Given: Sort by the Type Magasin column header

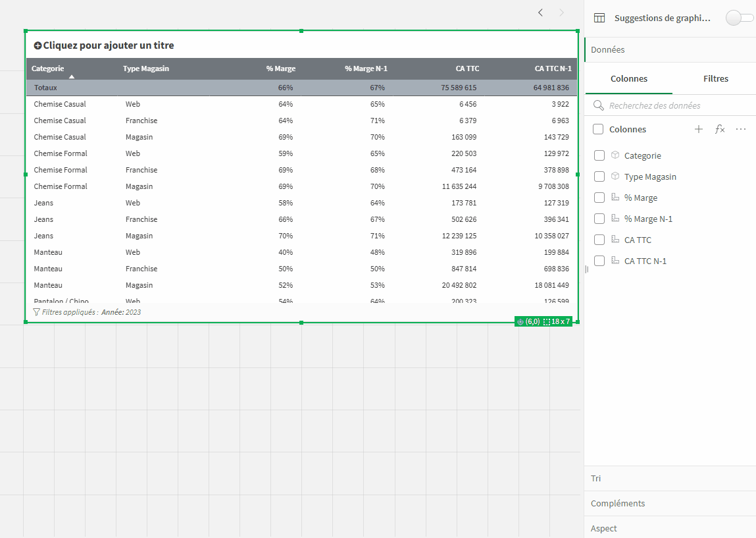Looking at the screenshot, I should coord(145,68).
